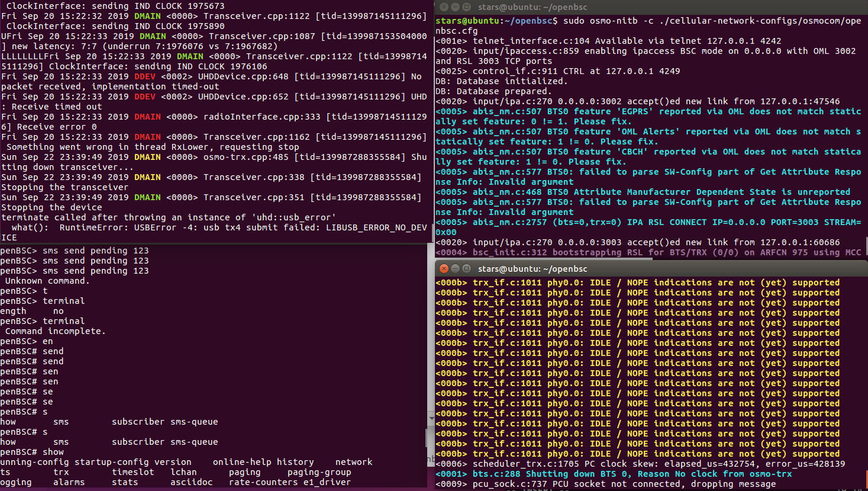The width and height of the screenshot is (868, 491).
Task: Close the upper openbsc terminal window
Action: 444,7
